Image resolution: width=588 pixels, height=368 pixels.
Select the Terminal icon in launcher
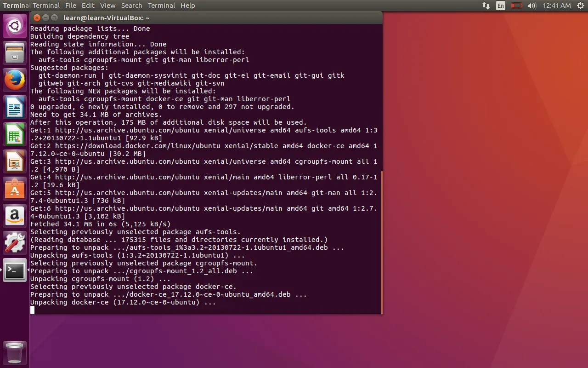tap(15, 270)
